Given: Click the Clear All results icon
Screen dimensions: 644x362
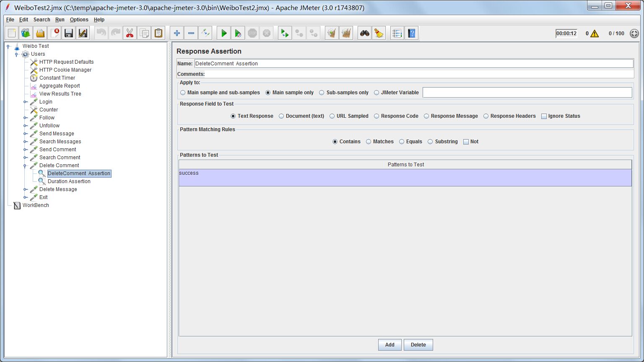Looking at the screenshot, I should point(346,33).
